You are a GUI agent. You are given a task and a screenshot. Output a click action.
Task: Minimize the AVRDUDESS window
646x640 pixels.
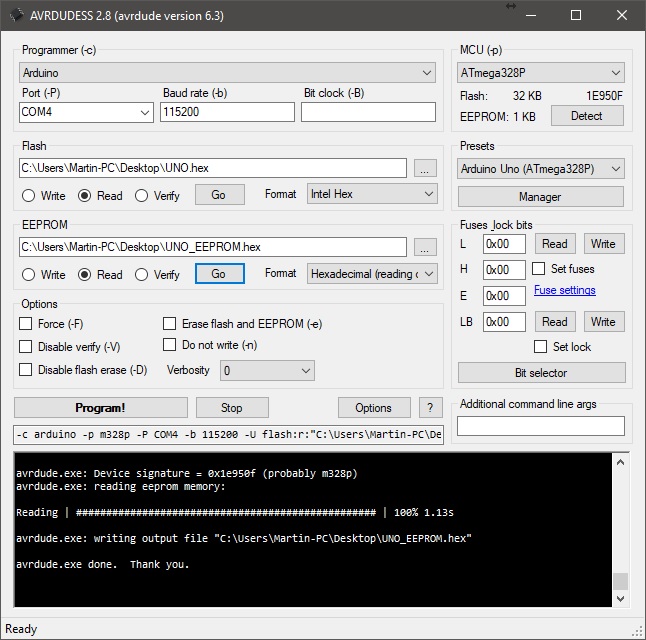click(530, 15)
